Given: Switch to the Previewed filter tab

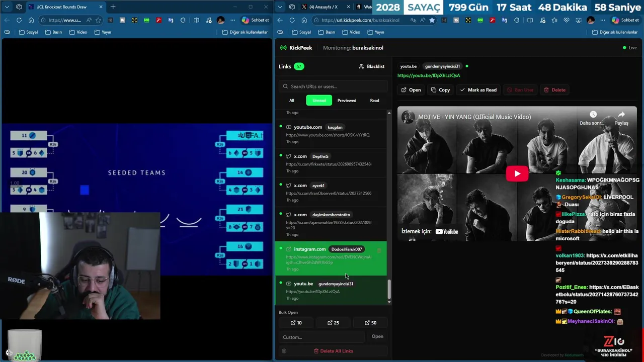Looking at the screenshot, I should coord(347,101).
